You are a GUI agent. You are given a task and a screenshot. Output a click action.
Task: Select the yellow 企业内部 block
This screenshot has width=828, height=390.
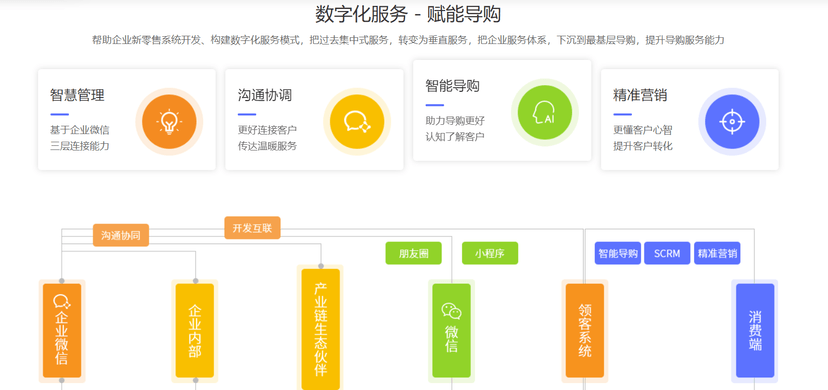[x=195, y=331]
